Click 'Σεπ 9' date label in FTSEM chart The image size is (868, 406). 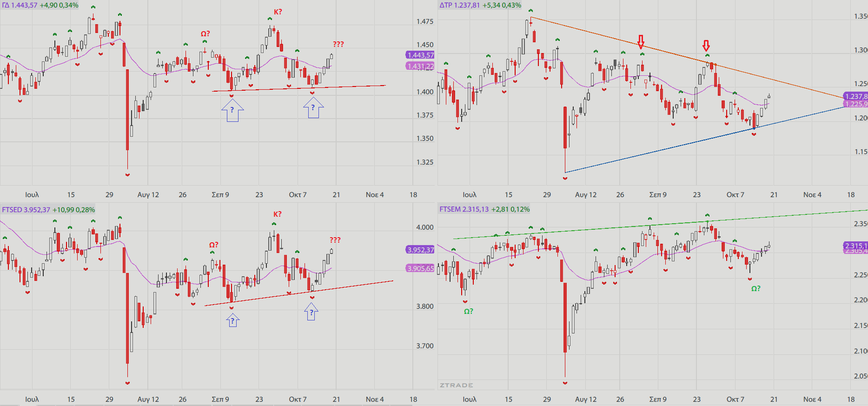(x=658, y=399)
